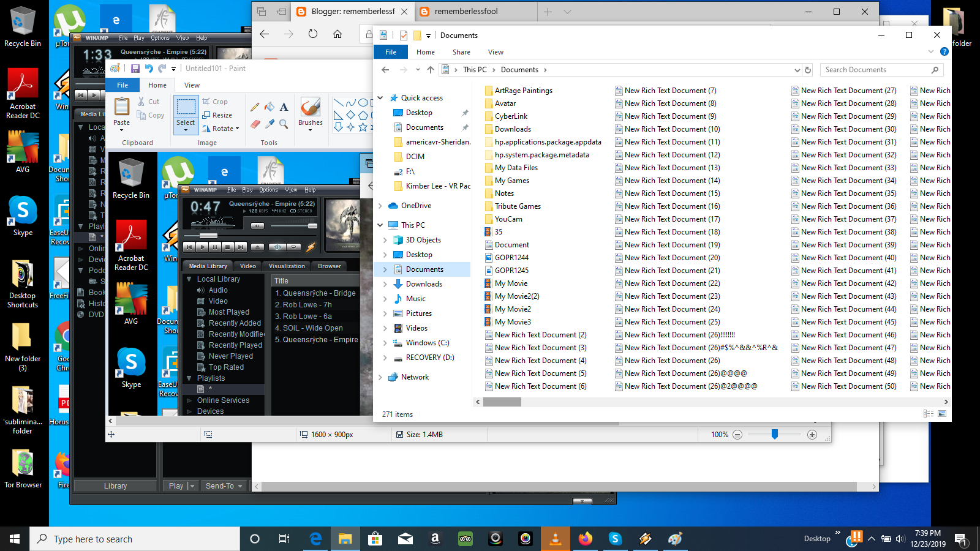Open recent locations dropdown in Explorer
Viewport: 980px width, 551px height.
418,70
